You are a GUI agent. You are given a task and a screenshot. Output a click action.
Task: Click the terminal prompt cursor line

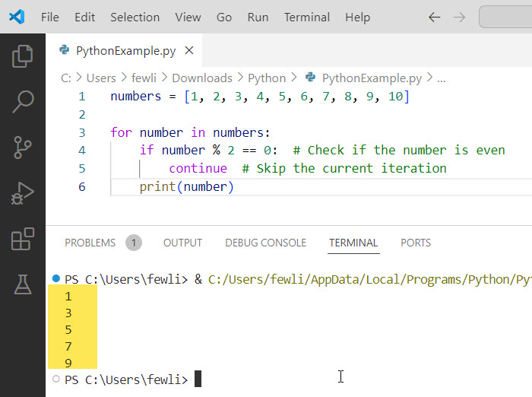198,379
